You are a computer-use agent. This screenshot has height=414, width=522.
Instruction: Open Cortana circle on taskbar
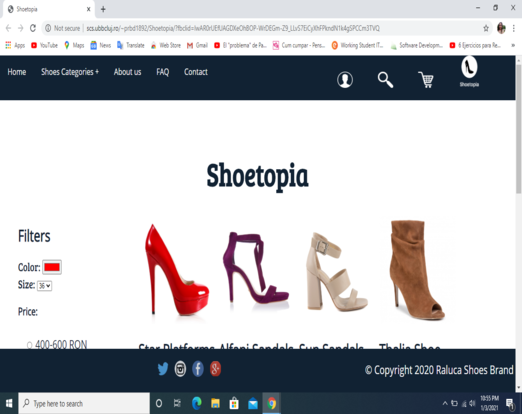[x=159, y=404]
